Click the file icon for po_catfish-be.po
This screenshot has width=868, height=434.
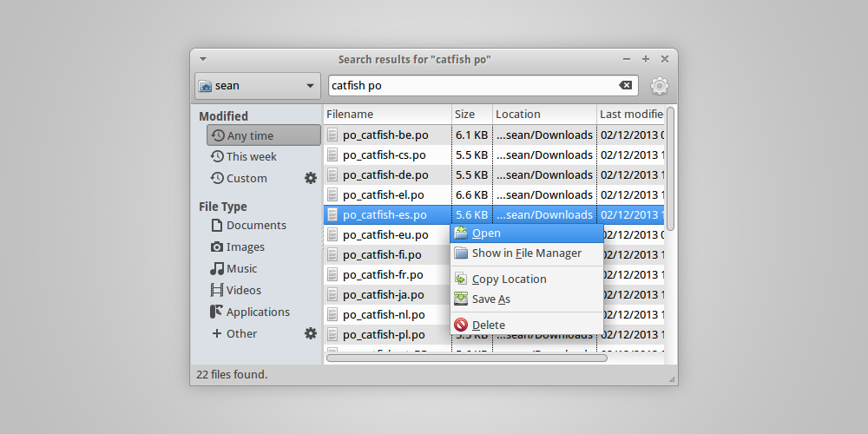[x=333, y=135]
